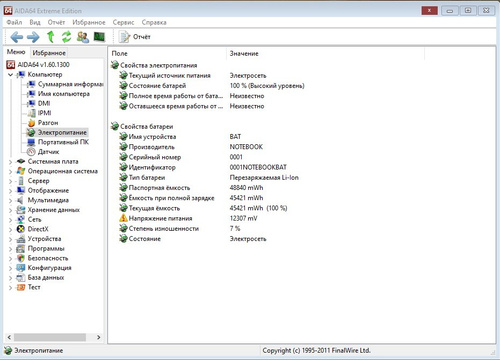Click the Программы icon in tree
The height and width of the screenshot is (360, 500).
tap(21, 248)
